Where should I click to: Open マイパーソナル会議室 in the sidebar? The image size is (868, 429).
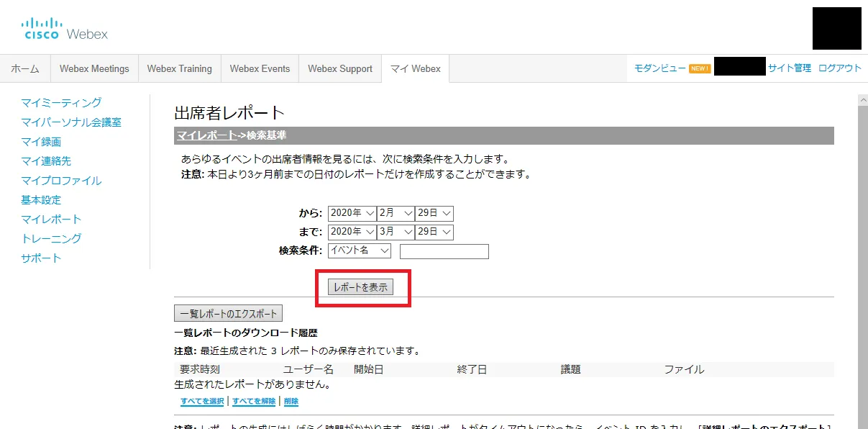click(x=71, y=122)
